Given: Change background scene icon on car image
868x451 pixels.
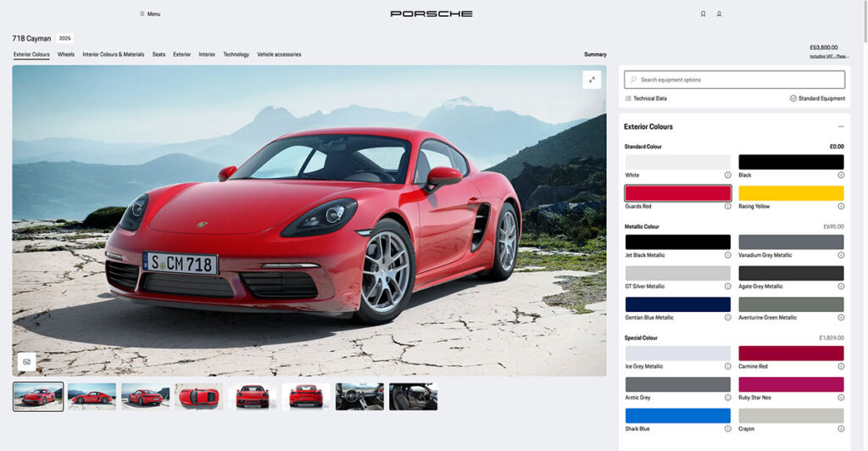Looking at the screenshot, I should coord(26,362).
